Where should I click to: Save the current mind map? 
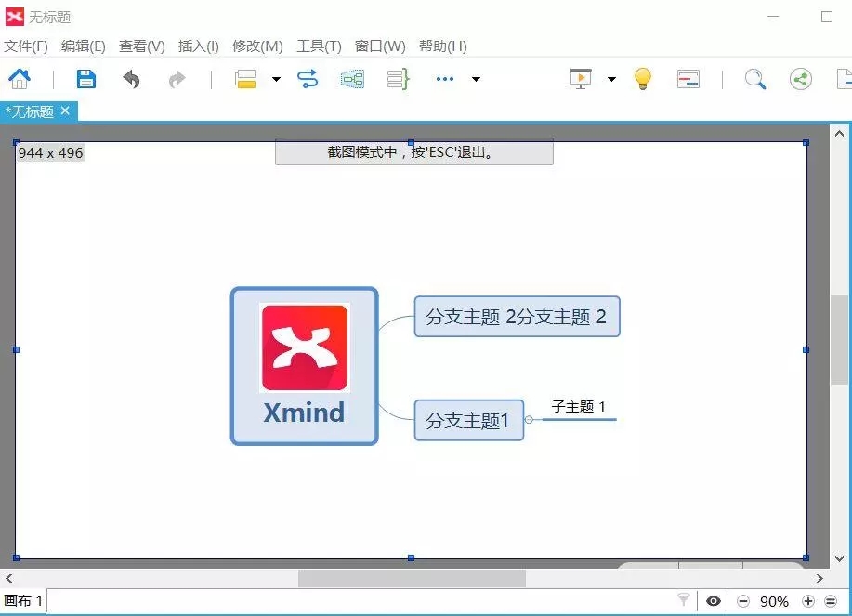pos(85,79)
